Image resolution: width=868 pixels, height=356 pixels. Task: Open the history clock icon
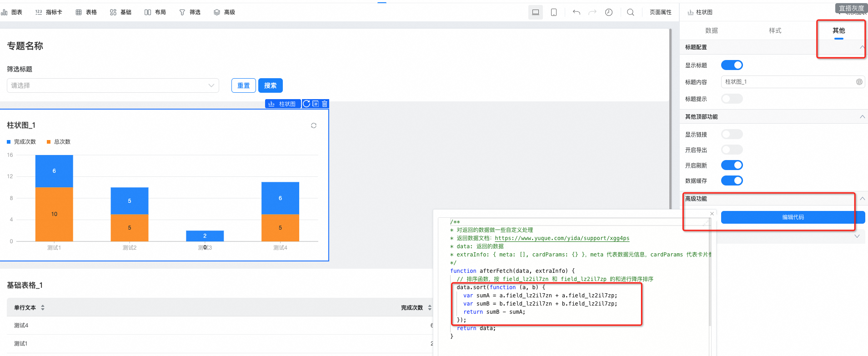(609, 12)
